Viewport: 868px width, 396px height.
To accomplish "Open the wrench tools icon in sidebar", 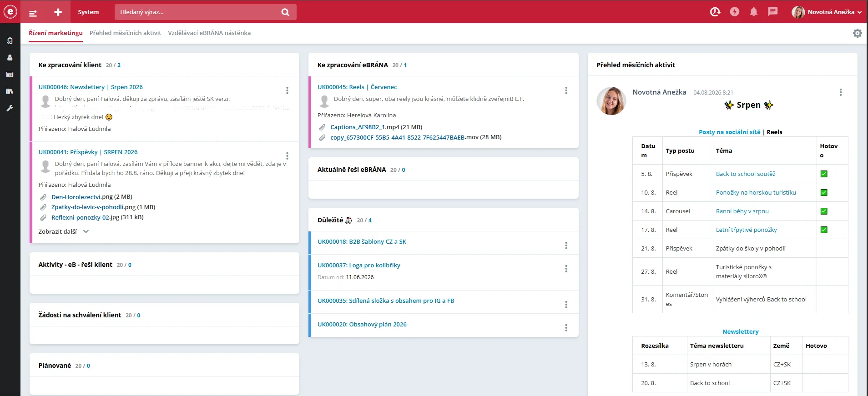I will tap(10, 108).
